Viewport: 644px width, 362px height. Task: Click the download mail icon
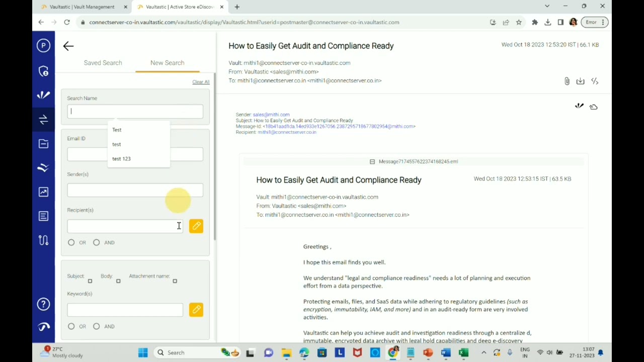[x=580, y=81]
